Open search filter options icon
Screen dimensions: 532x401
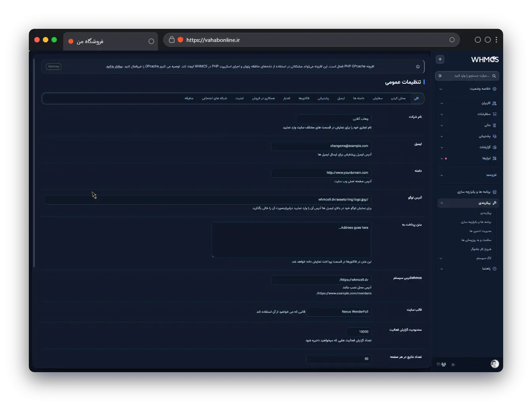tap(440, 76)
